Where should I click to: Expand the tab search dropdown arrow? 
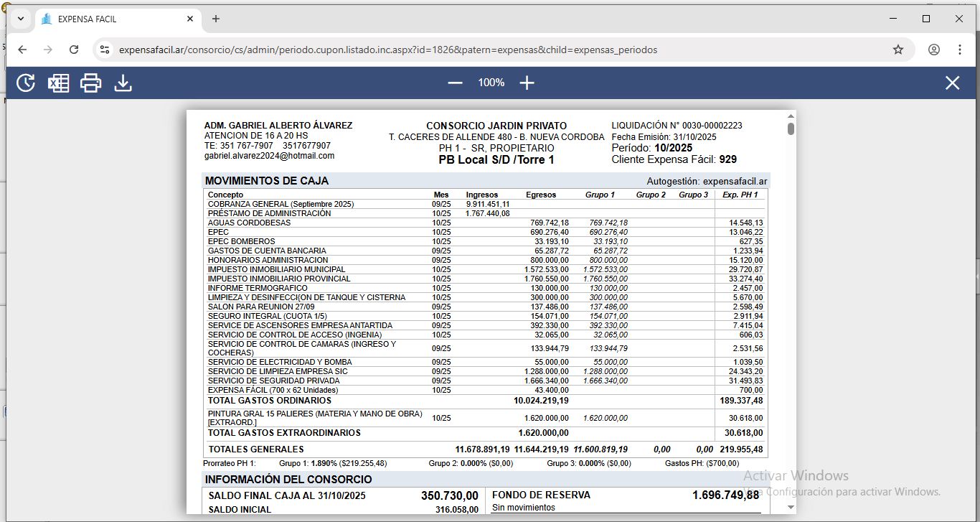[21, 19]
